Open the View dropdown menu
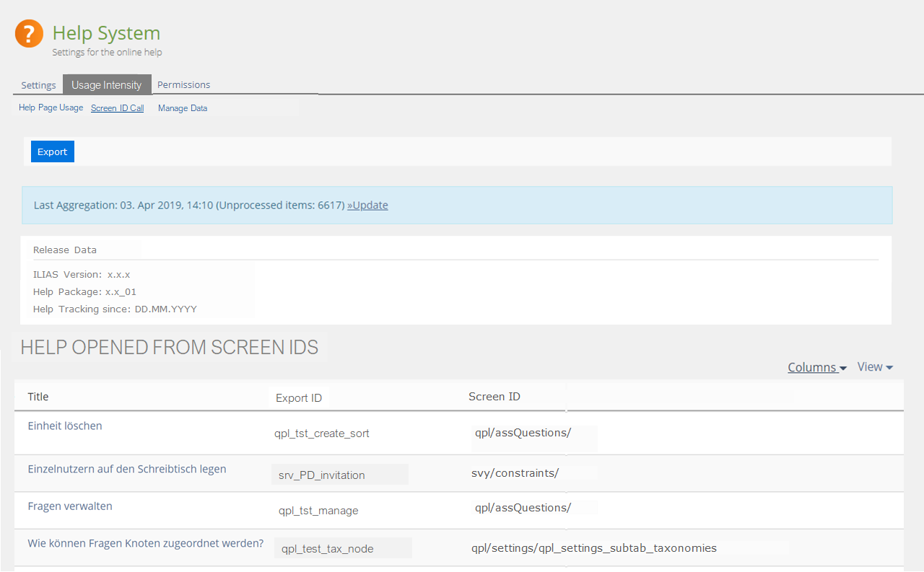 point(875,367)
